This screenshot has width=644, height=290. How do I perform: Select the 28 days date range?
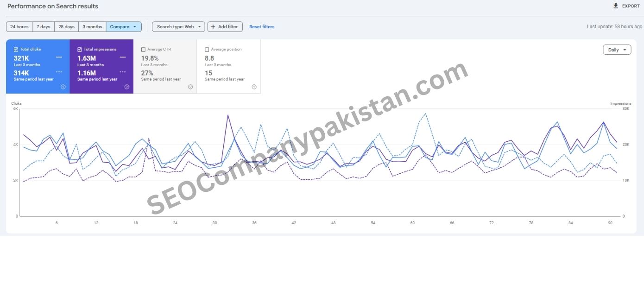point(66,26)
